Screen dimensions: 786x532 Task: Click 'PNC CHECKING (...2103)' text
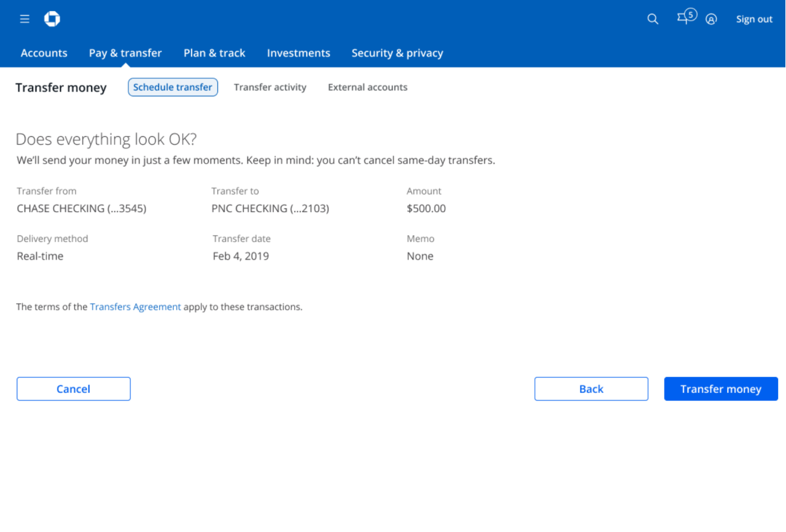click(x=270, y=209)
